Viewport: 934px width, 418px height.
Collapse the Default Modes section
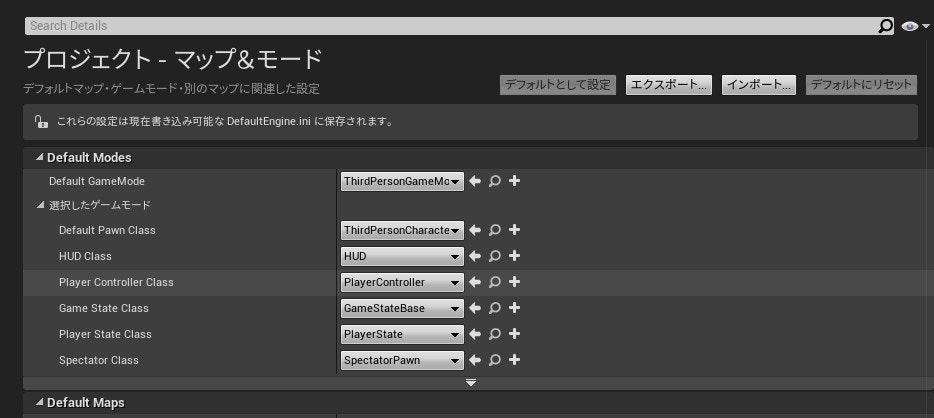click(x=39, y=157)
